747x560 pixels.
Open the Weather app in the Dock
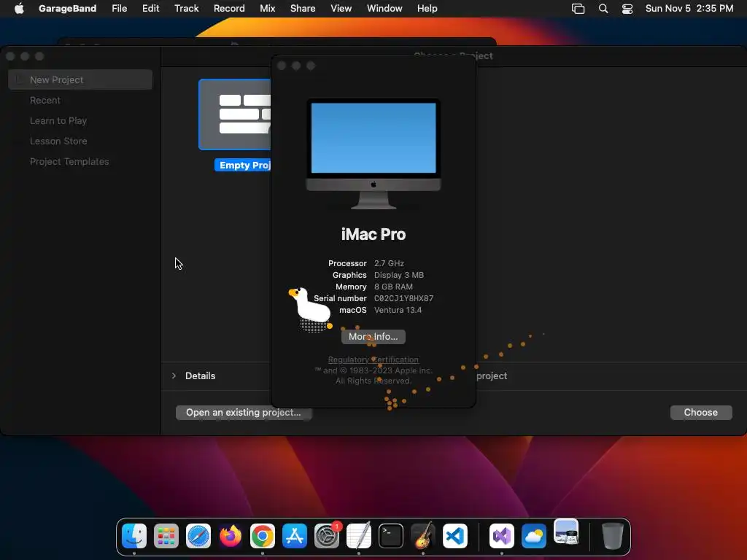pyautogui.click(x=533, y=536)
